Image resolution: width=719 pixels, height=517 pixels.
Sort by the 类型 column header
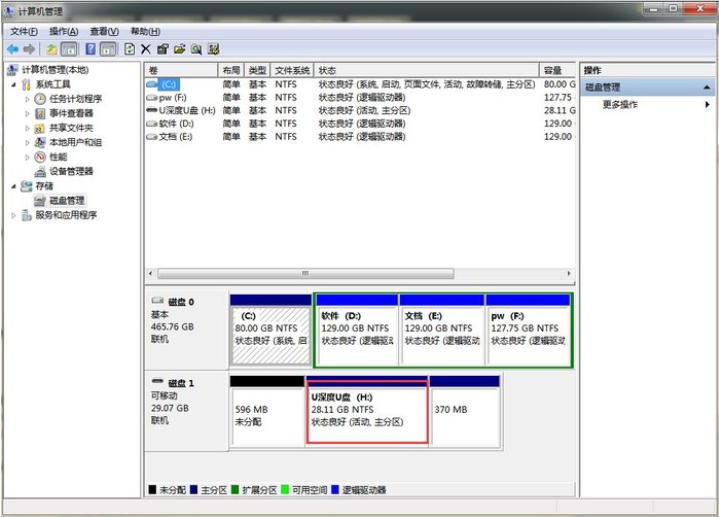257,70
